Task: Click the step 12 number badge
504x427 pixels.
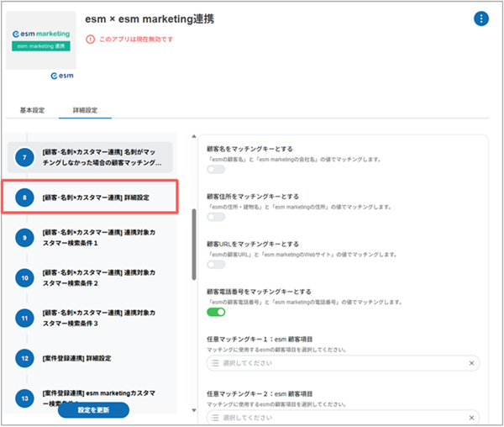Action: [x=26, y=358]
